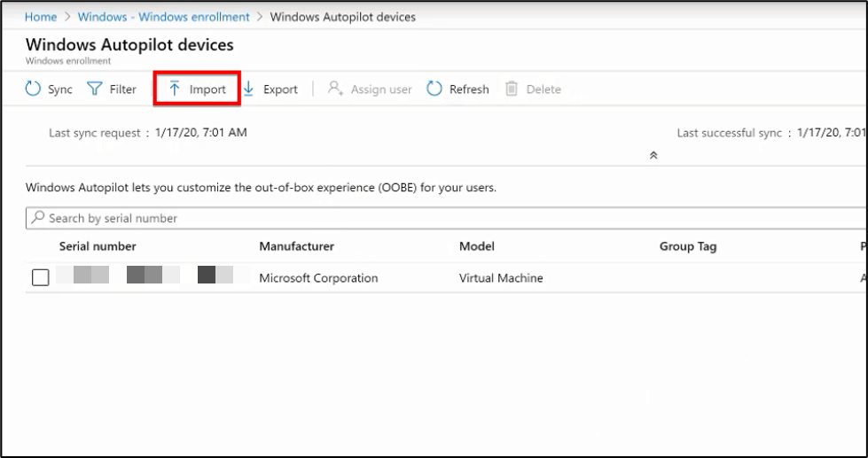The image size is (868, 458).
Task: Click the search magnifier icon
Action: click(37, 218)
